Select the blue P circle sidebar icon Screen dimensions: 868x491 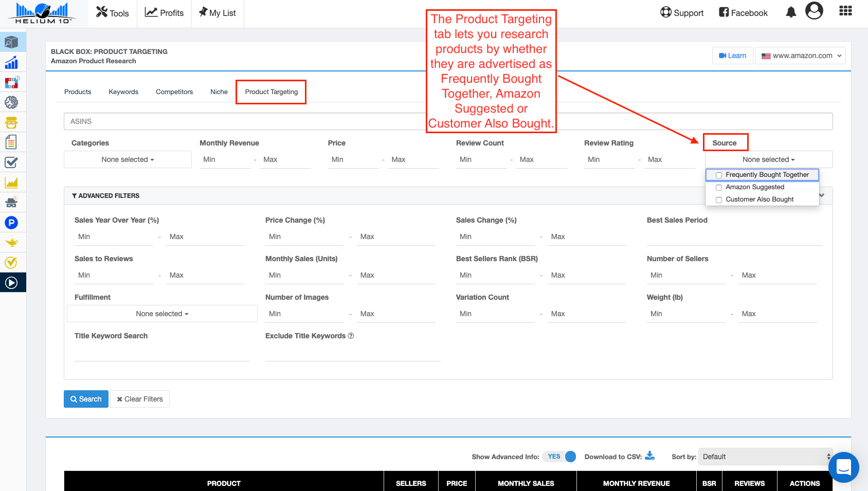tap(11, 223)
